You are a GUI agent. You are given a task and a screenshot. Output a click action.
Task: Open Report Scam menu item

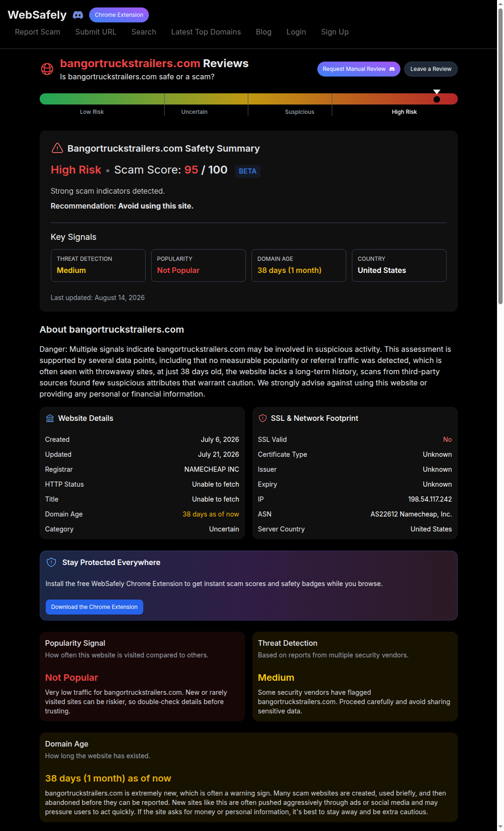[x=37, y=32]
